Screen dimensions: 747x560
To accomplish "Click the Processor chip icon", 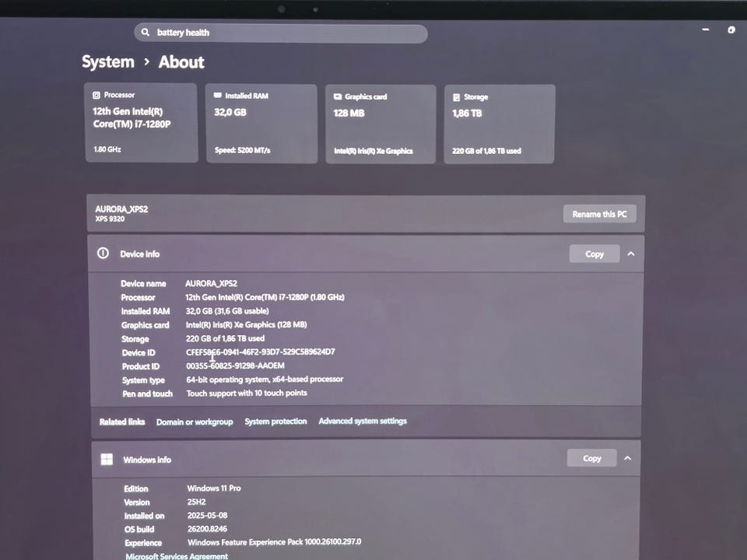I will click(96, 95).
